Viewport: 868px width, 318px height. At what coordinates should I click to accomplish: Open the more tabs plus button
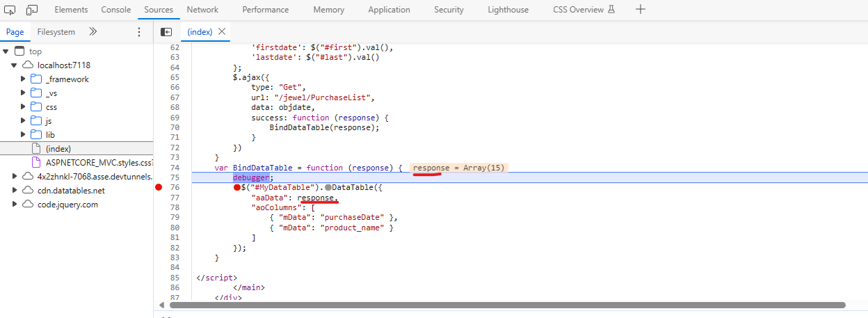click(x=641, y=10)
